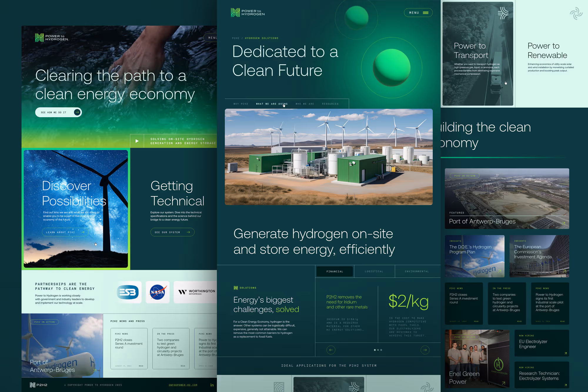Open the RESOURCES navigation item
Image resolution: width=588 pixels, height=392 pixels.
point(330,104)
